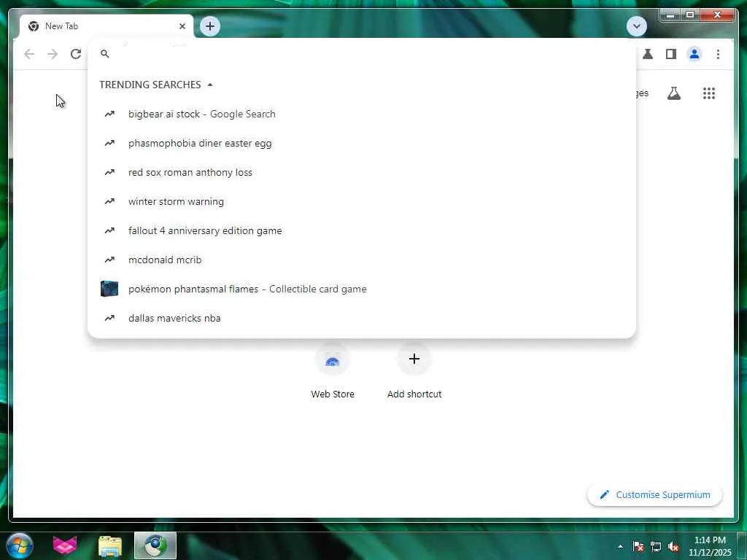Select suggestion bigbear.ai stock
Screen dimensions: 747x560
362,114
